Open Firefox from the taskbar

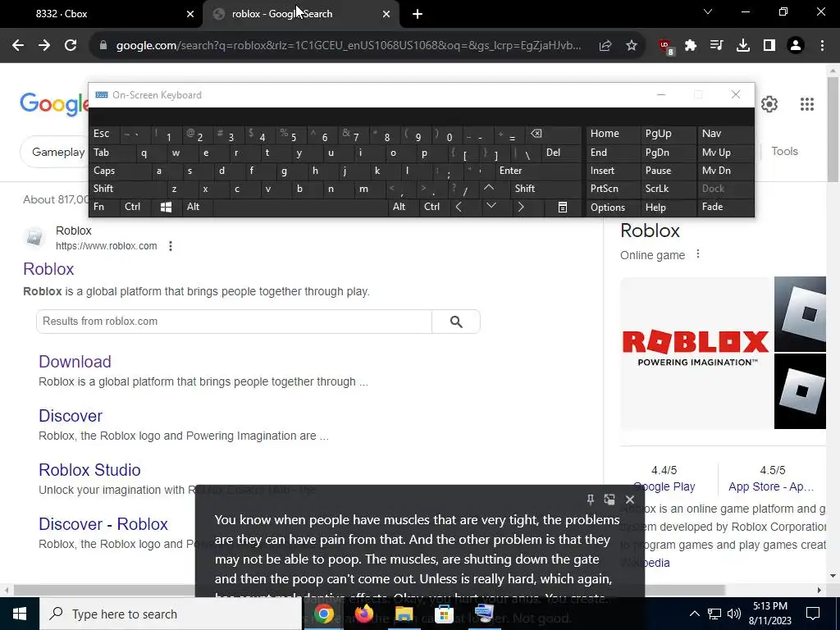point(363,614)
